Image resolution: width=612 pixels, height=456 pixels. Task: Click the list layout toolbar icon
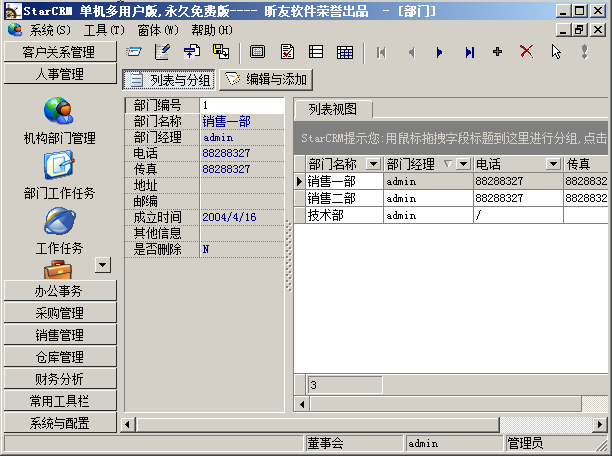pyautogui.click(x=316, y=52)
